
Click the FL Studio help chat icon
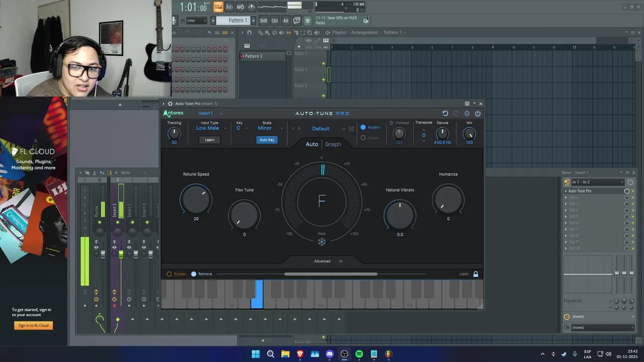(x=297, y=21)
